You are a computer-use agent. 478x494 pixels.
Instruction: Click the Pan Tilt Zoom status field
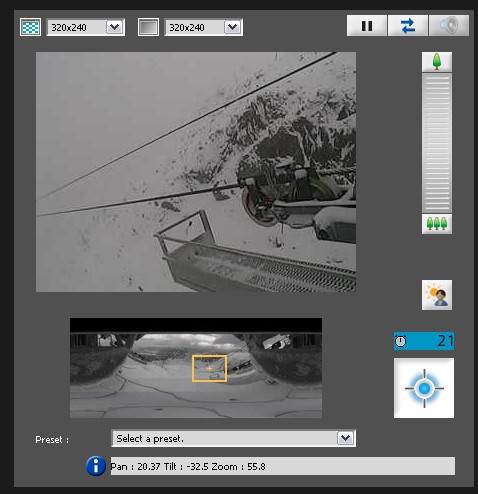coord(283,466)
